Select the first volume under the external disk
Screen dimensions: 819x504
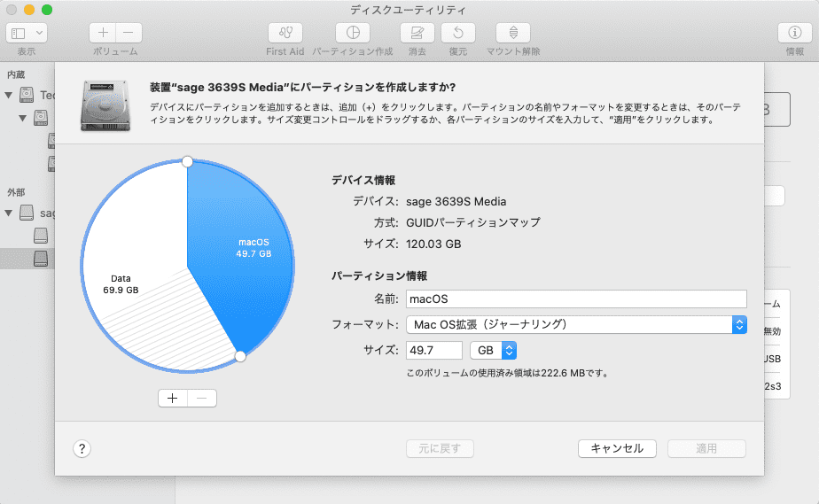pos(41,236)
